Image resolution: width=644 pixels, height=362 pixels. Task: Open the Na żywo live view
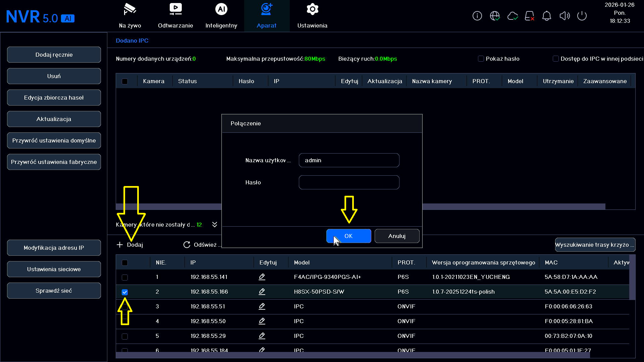(130, 16)
